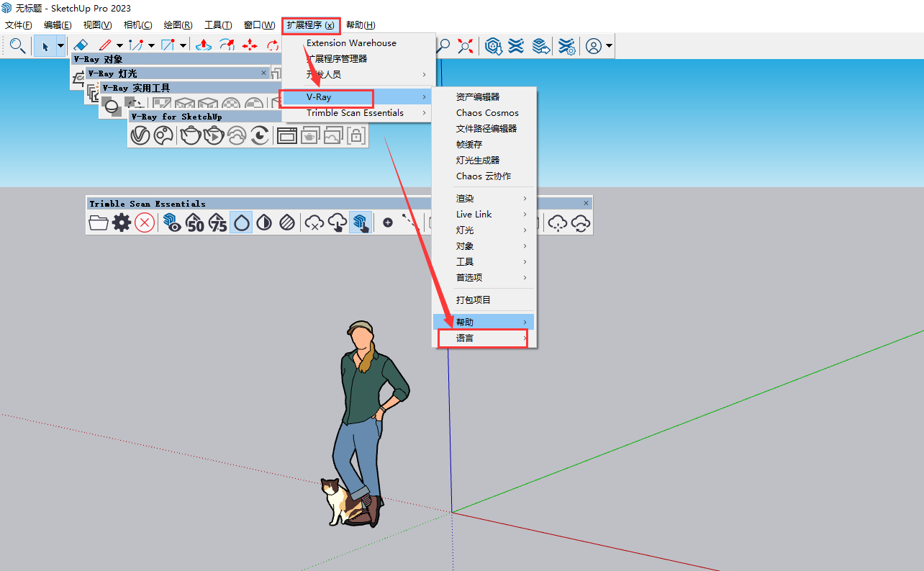Open dropdown arrow next to Select tool

coord(60,46)
